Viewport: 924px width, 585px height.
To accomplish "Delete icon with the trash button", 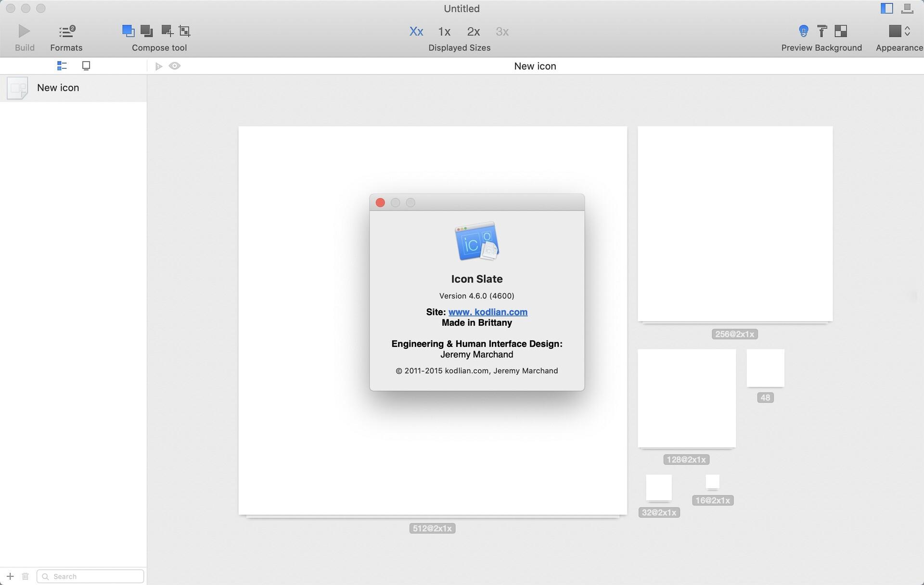I will click(x=26, y=576).
